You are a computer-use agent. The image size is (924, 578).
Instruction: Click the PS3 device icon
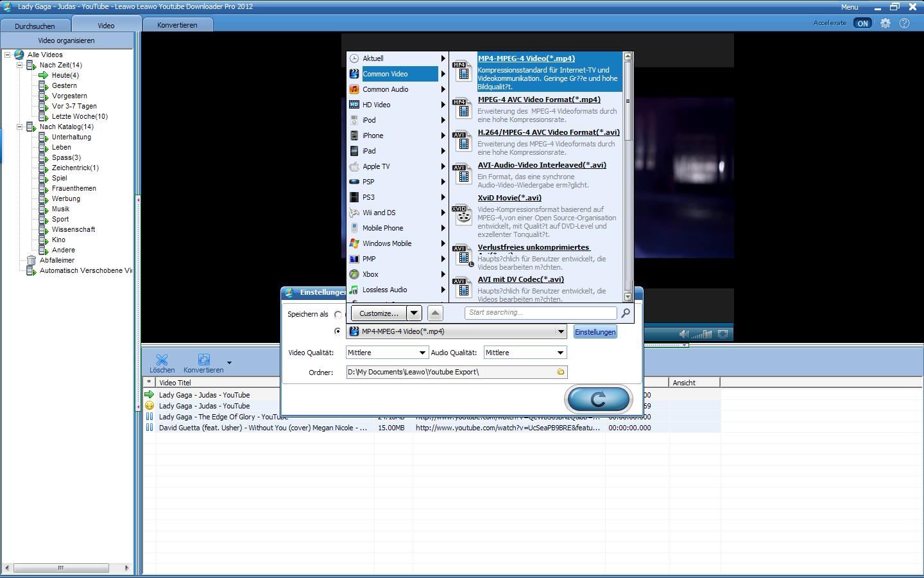pyautogui.click(x=354, y=197)
